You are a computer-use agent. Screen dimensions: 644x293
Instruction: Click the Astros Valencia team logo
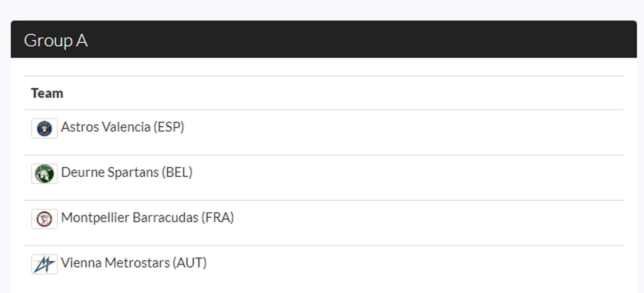coord(44,128)
